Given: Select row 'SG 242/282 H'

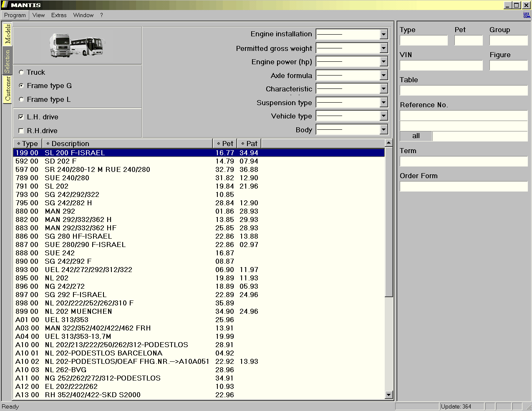Looking at the screenshot, I should coord(199,203).
